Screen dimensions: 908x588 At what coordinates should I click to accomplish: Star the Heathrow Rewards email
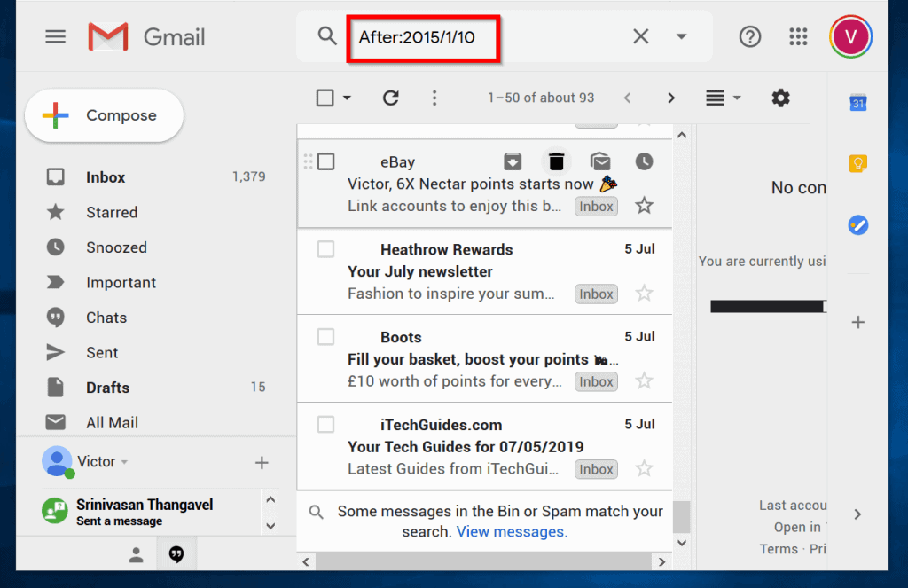[x=644, y=294]
